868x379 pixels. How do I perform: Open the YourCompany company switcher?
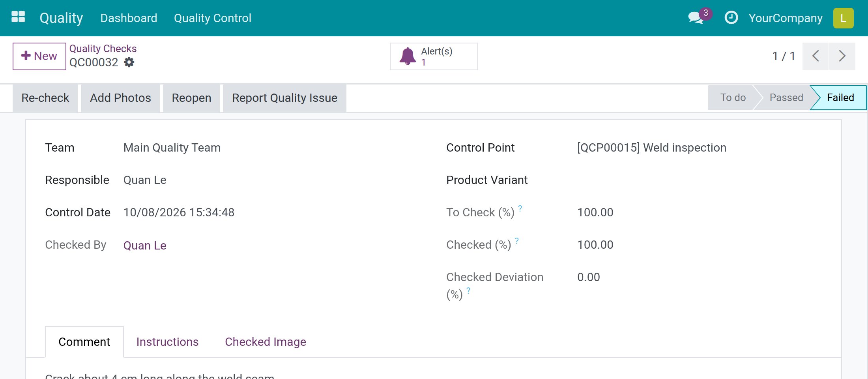785,18
